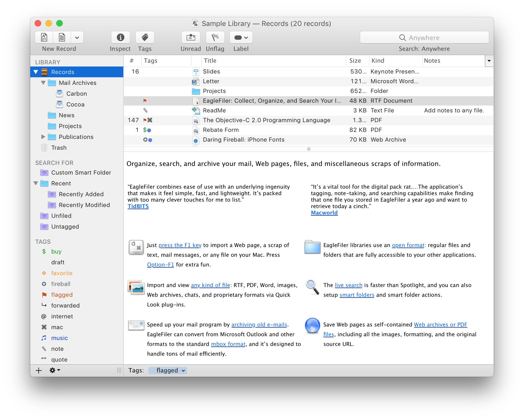Click the Anywhere search field
The image size is (524, 420).
[424, 38]
